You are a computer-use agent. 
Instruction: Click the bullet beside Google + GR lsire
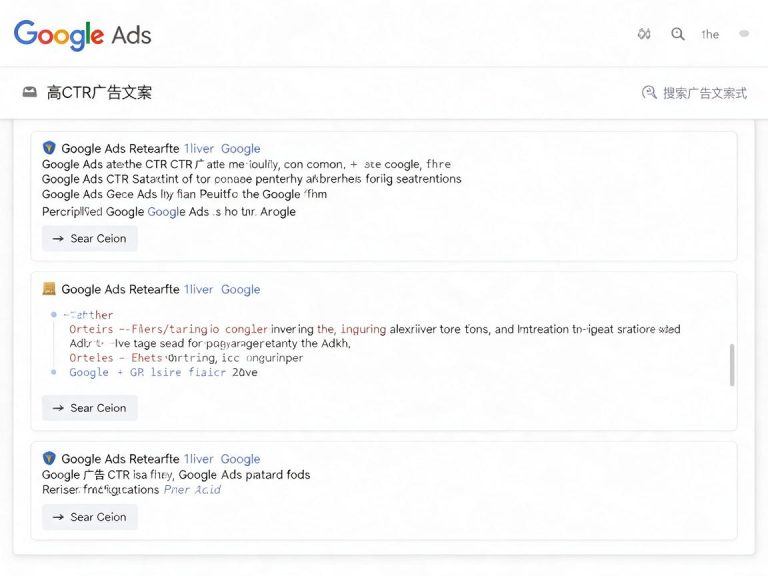(53, 372)
